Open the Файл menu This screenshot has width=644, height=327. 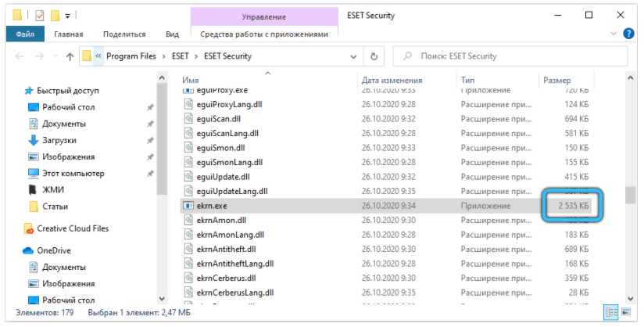(25, 34)
